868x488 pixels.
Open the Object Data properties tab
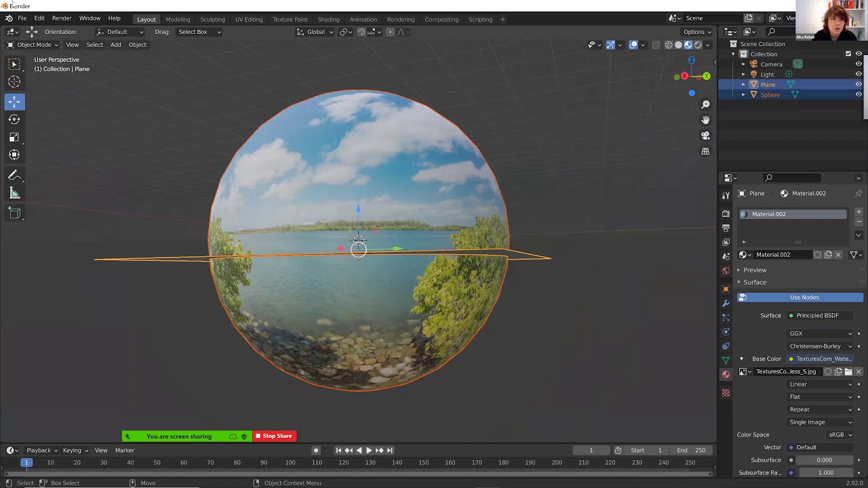click(x=726, y=360)
